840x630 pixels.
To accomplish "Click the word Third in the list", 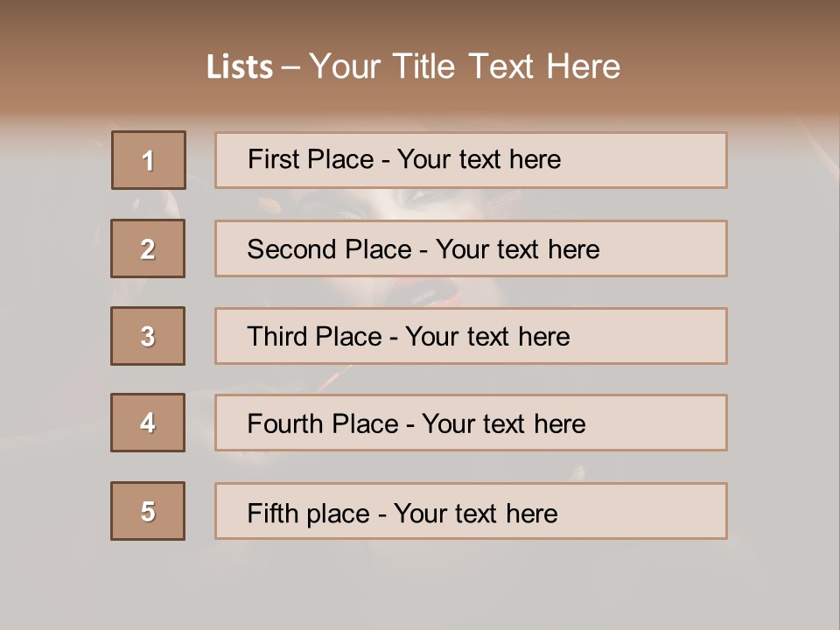I will coord(277,337).
